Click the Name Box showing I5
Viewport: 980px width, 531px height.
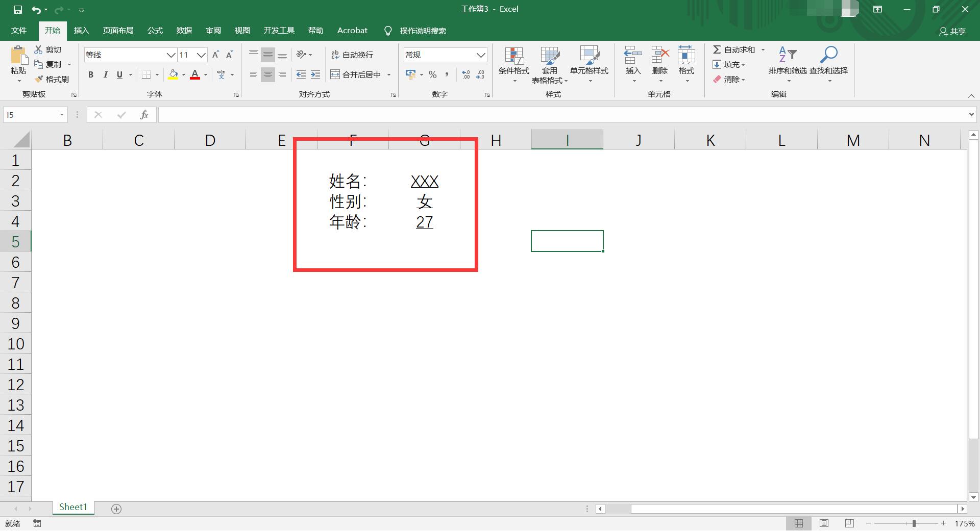[31, 114]
